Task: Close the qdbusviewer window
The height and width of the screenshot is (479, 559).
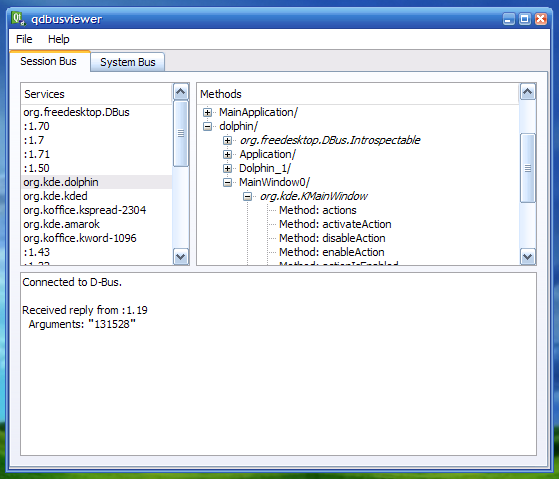Action: coord(541,19)
